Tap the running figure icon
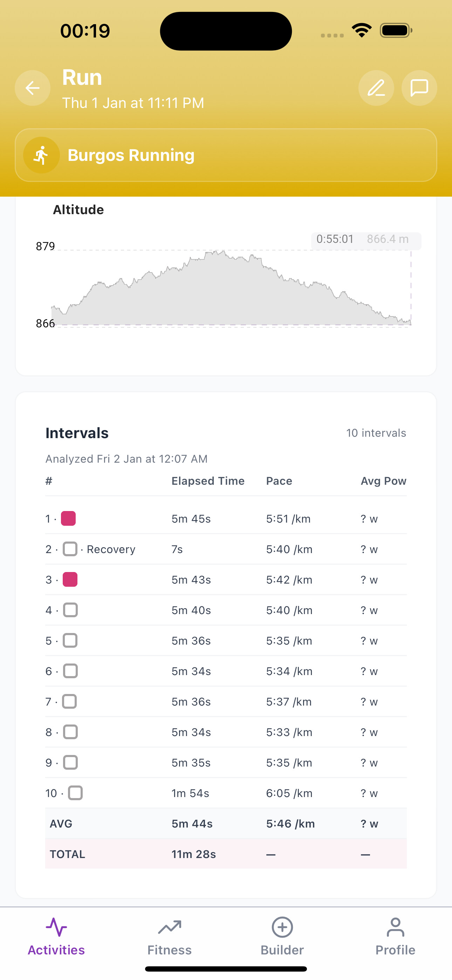Screen dimensions: 452x980 tap(41, 155)
